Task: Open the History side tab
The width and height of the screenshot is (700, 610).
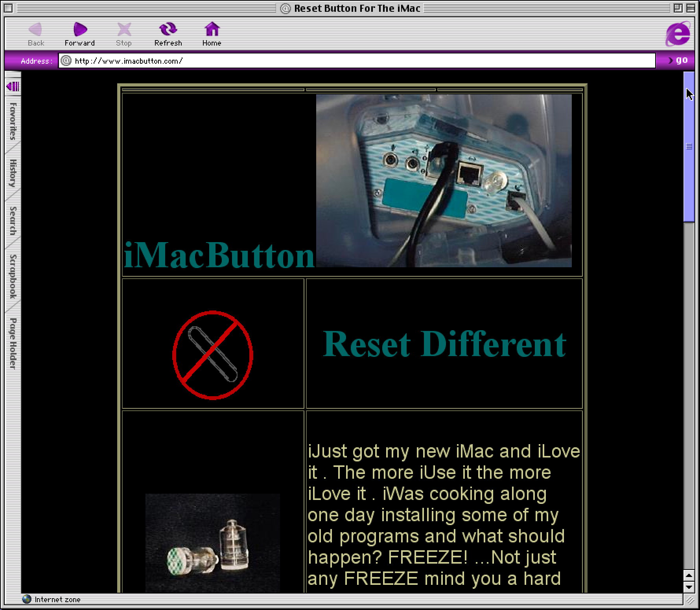Action: click(x=13, y=173)
